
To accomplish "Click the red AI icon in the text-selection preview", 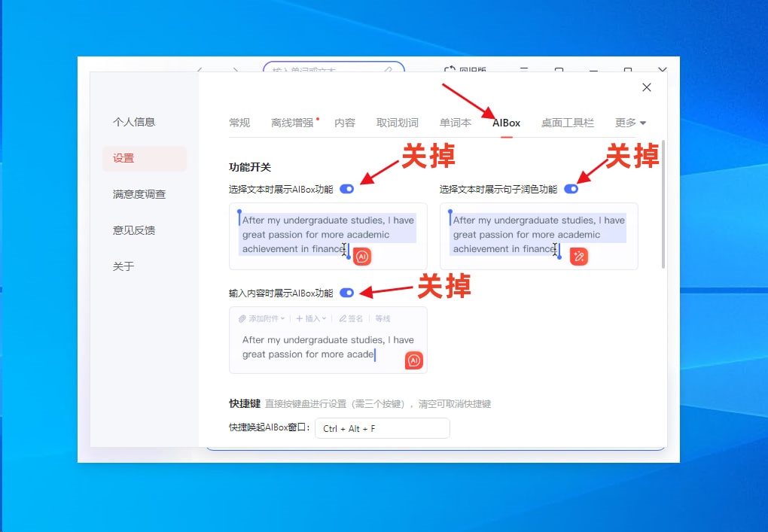I will pyautogui.click(x=362, y=257).
